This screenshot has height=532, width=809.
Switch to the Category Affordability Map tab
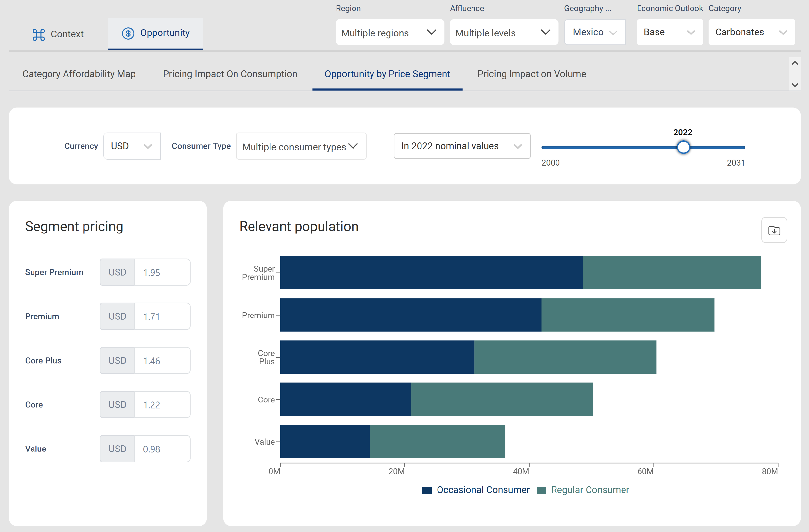(x=79, y=74)
